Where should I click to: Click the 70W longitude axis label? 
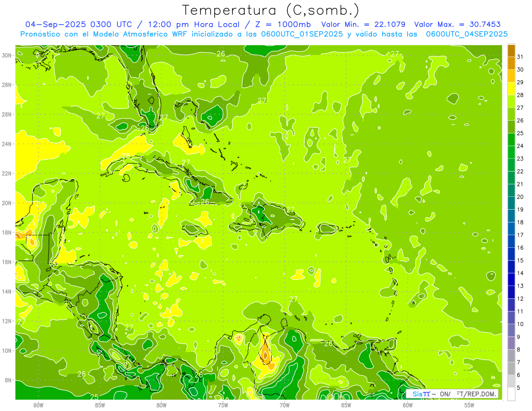coord(285,405)
